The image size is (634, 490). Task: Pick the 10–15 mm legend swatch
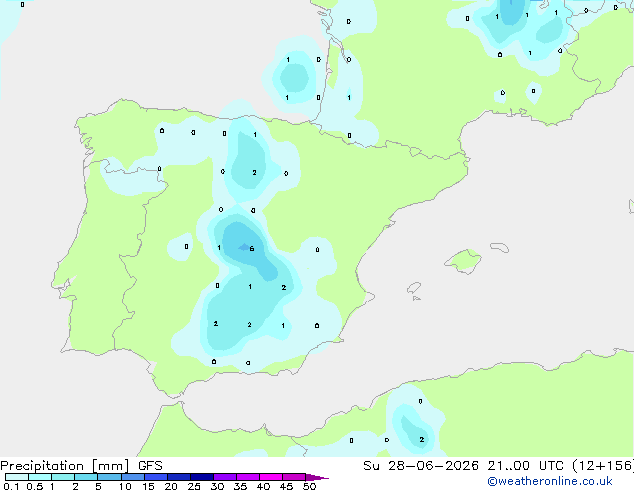click(132, 477)
